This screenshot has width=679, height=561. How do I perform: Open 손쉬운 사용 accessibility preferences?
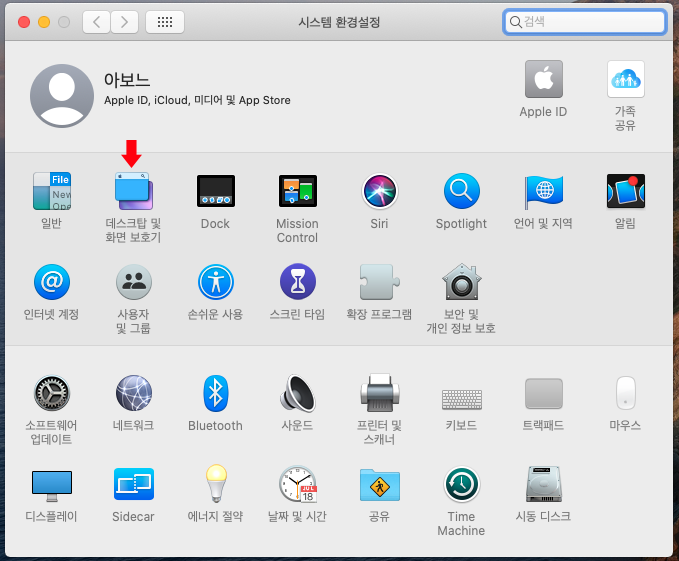click(x=216, y=282)
